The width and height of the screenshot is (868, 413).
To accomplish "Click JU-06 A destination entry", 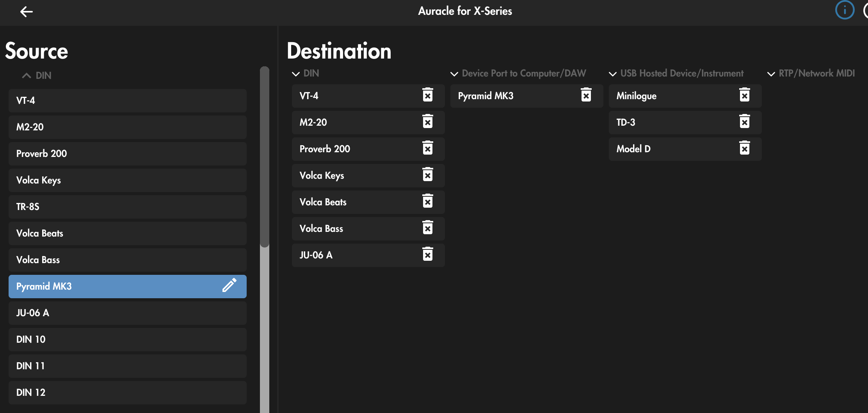I will click(x=368, y=255).
